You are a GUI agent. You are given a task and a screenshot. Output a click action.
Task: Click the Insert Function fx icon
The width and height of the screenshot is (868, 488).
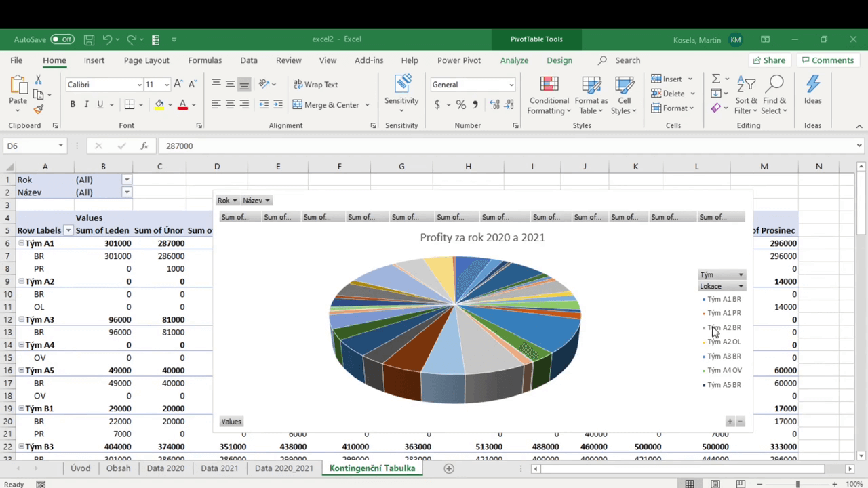click(x=144, y=146)
